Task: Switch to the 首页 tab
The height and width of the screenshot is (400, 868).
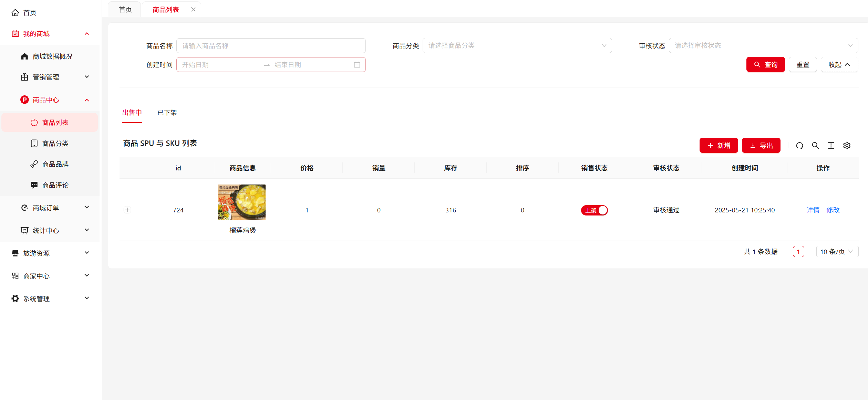Action: [x=125, y=10]
